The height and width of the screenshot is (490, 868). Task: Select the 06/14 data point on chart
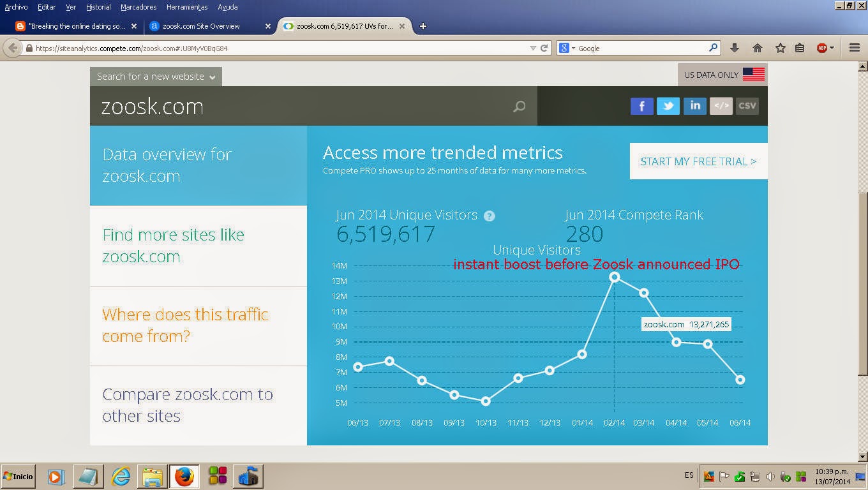coord(740,380)
